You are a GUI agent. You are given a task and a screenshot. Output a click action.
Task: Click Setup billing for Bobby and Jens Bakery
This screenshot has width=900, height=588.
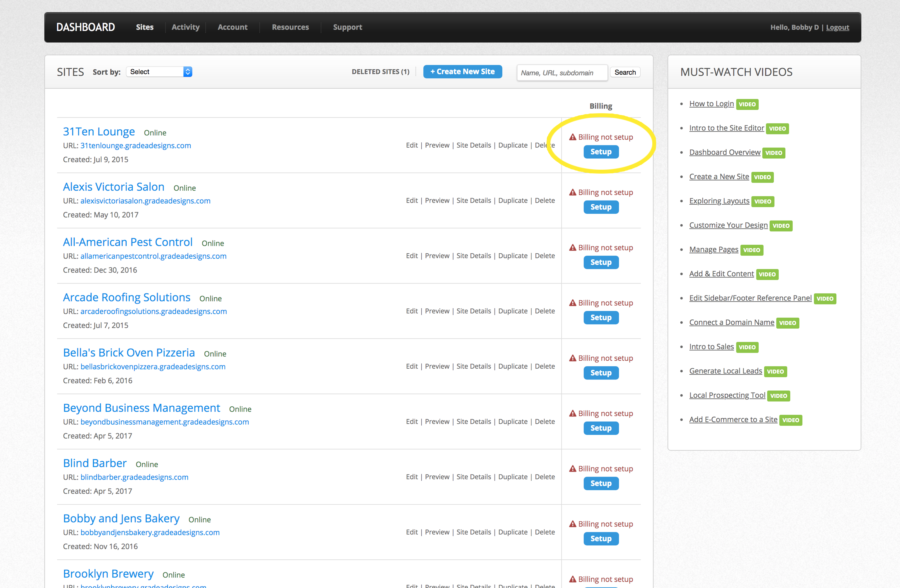coord(601,538)
